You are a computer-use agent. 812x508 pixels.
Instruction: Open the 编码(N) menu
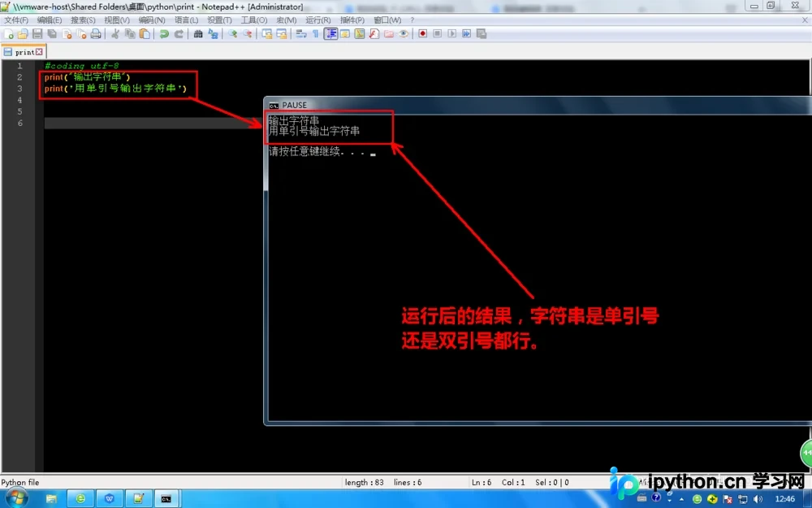pos(152,20)
